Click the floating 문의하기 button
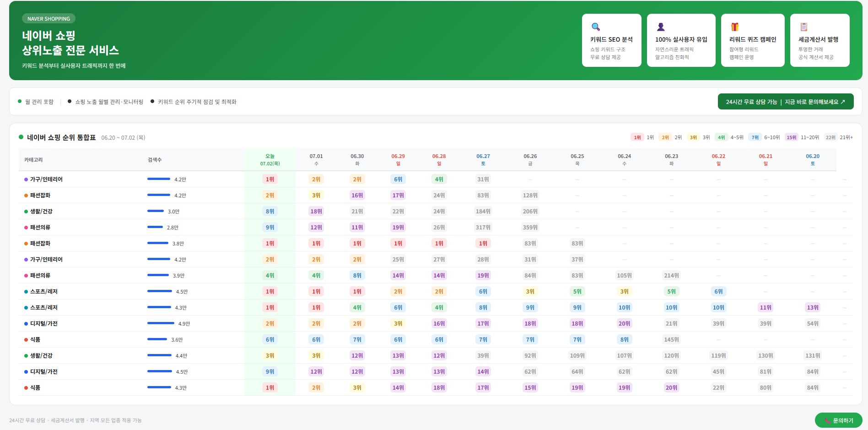This screenshot has width=868, height=430. click(838, 420)
